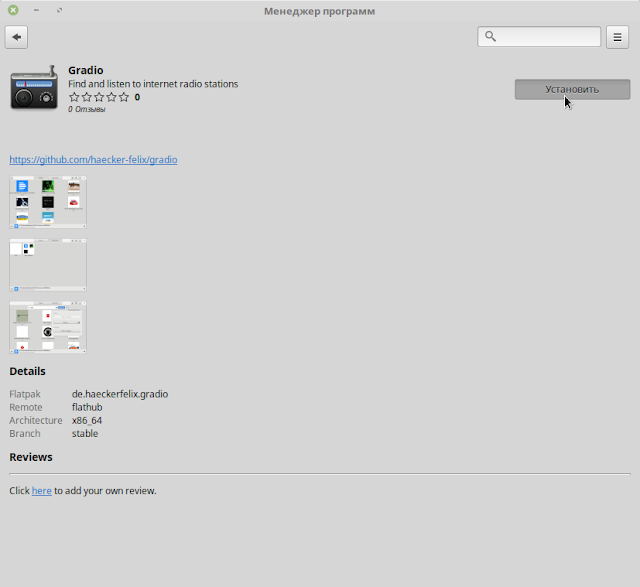Select the 'flathub' remote value
Image resolution: width=640 pixels, height=587 pixels.
pyautogui.click(x=87, y=407)
